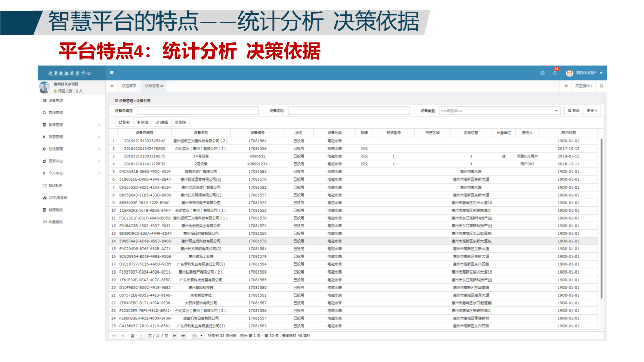Open the mail envelope icon
Screen dimensions: 644x362
[x=542, y=73]
